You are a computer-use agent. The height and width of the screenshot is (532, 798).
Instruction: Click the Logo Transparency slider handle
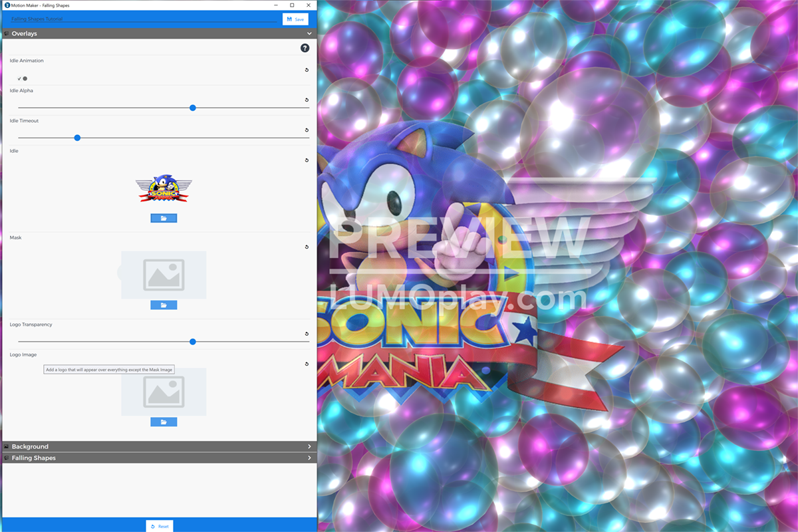193,342
